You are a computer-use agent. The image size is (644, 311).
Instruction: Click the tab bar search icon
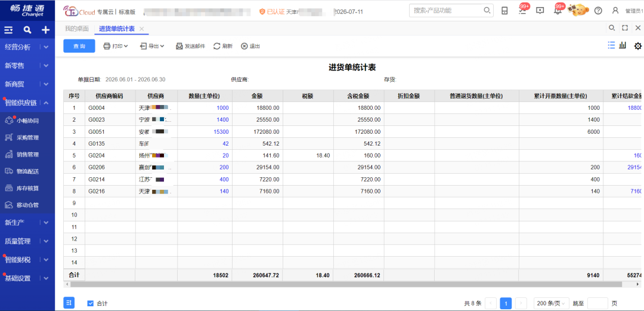[x=612, y=28]
